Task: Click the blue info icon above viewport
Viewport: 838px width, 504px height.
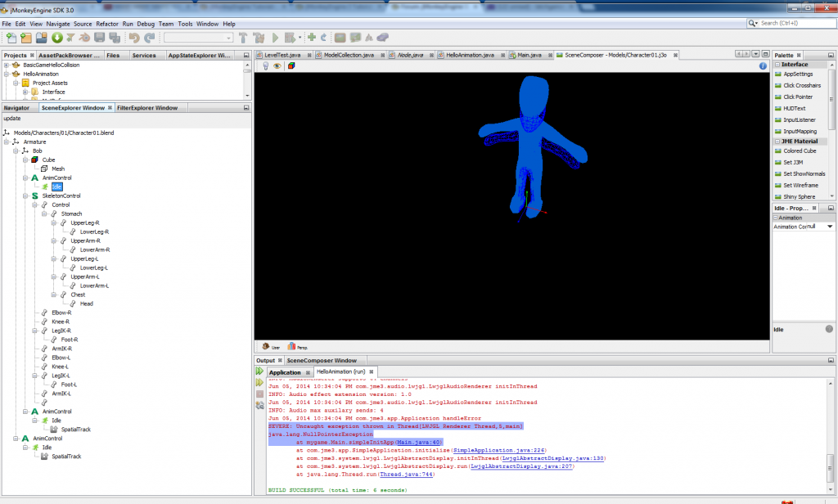Action: (763, 65)
